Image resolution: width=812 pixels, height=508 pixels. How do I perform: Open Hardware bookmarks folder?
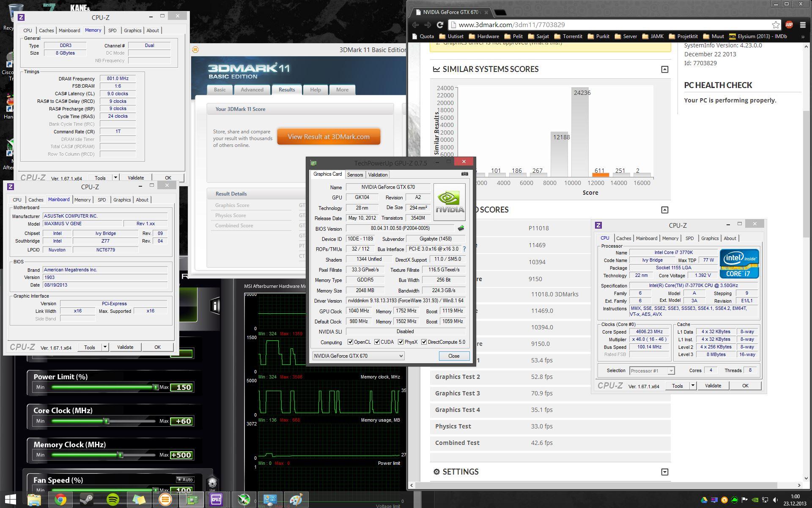click(484, 36)
